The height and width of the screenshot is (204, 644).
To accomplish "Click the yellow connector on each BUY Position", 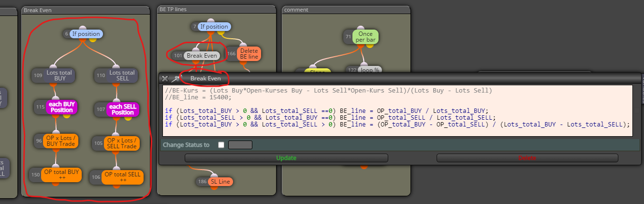I will coord(67,116).
